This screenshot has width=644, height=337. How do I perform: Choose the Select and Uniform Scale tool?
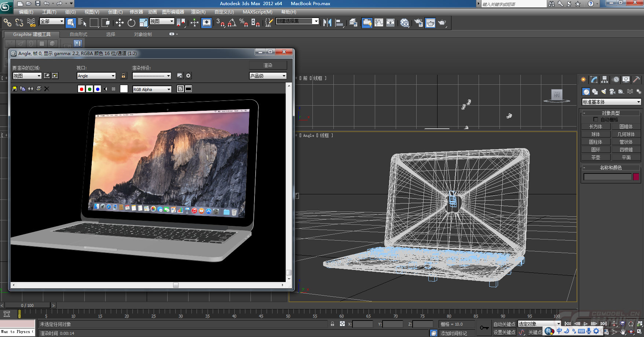pyautogui.click(x=143, y=23)
